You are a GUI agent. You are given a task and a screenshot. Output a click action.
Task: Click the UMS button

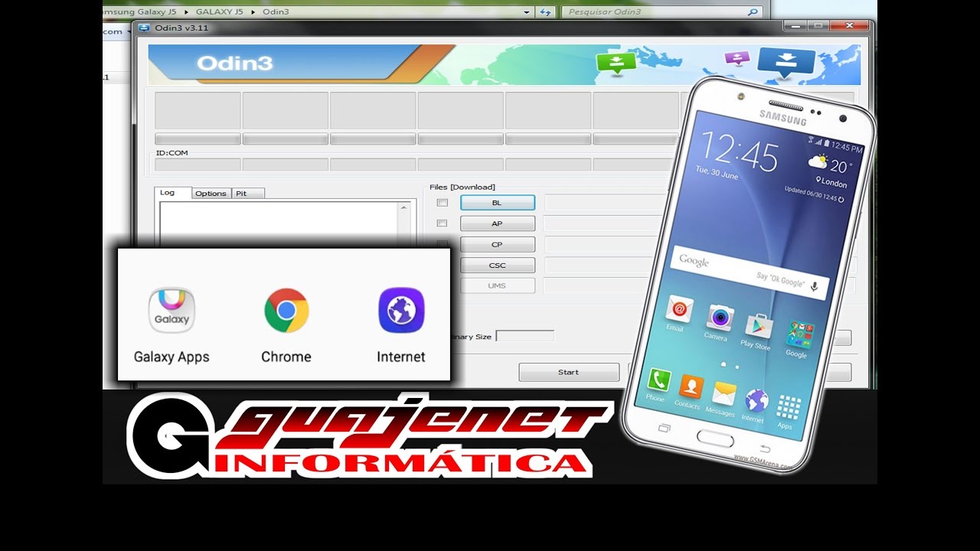[498, 285]
